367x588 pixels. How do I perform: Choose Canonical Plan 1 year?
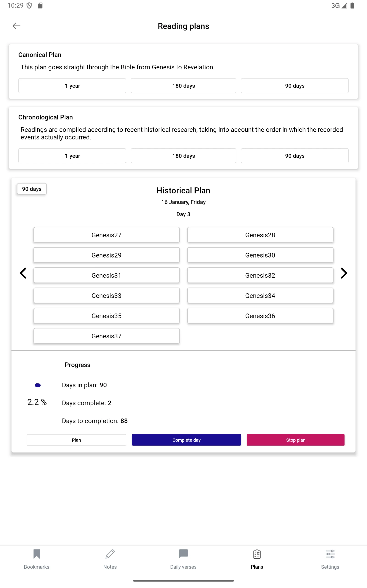click(x=72, y=86)
